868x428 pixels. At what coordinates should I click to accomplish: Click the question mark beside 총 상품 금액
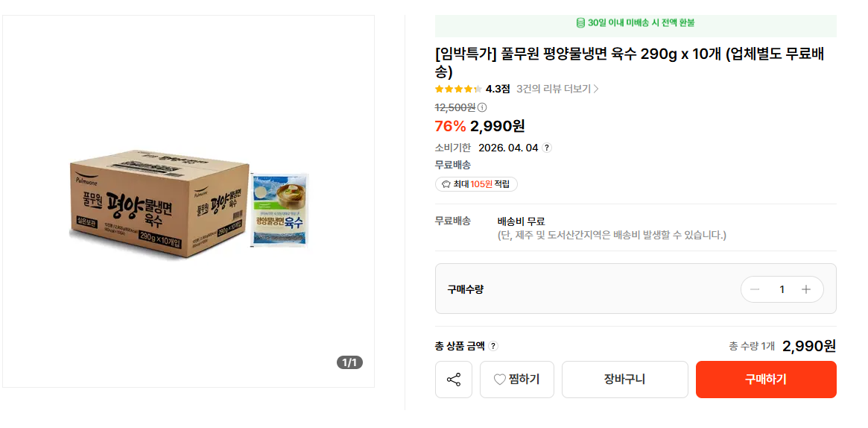493,346
